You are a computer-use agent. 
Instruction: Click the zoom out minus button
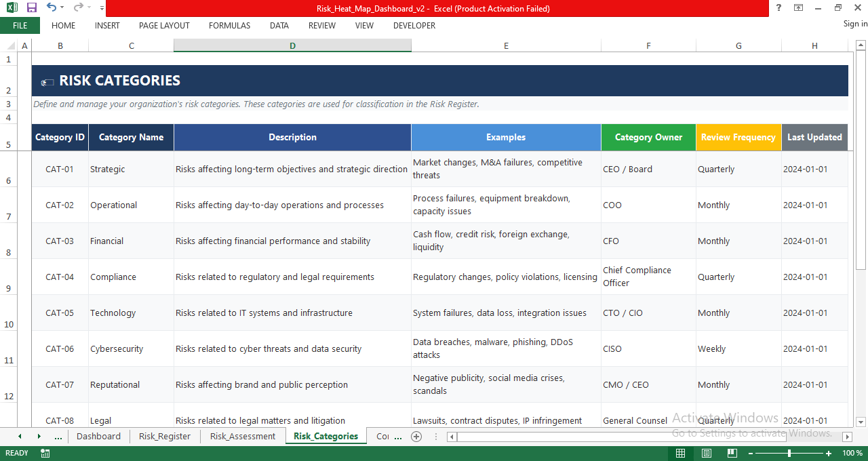point(751,453)
